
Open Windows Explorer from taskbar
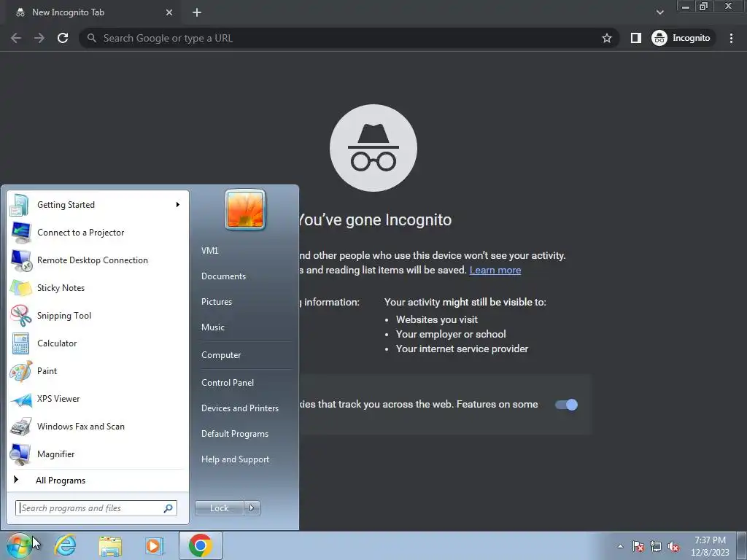coord(110,545)
